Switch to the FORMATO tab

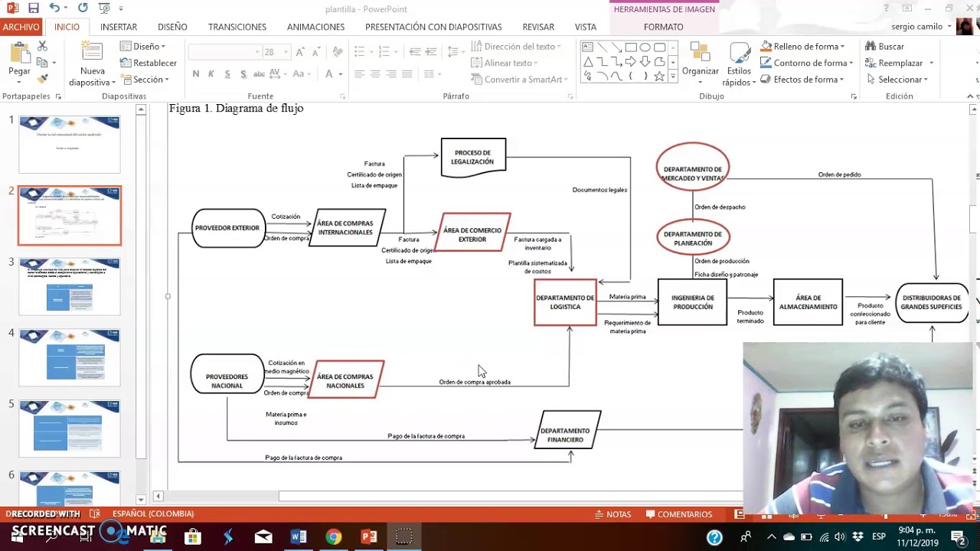point(663,27)
